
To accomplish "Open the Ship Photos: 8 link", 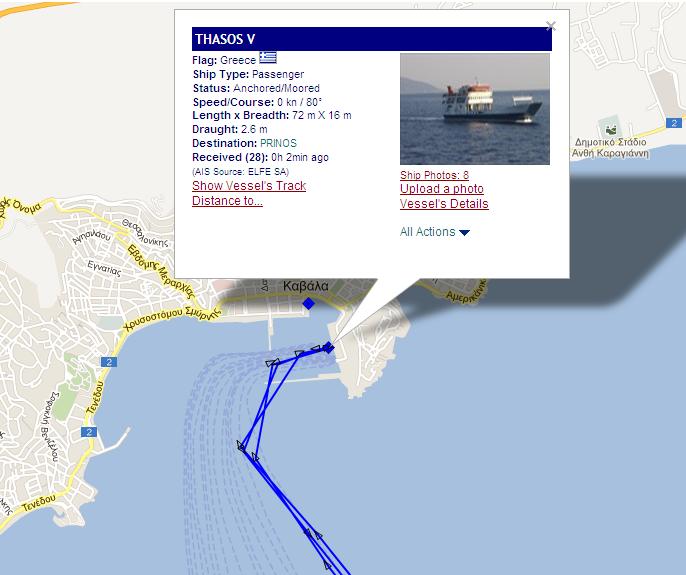I will (x=434, y=175).
